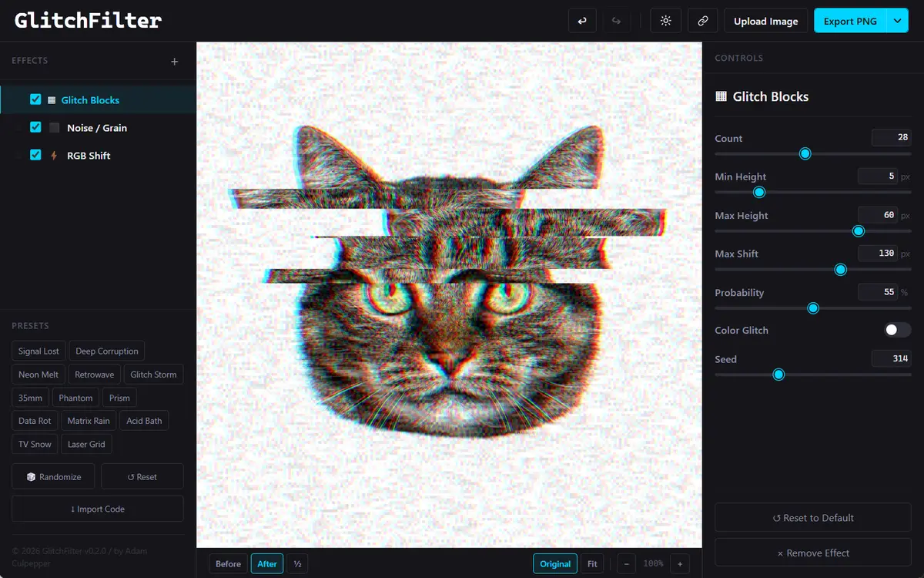Click the Probability value field showing 55
The image size is (924, 578).
[878, 292]
